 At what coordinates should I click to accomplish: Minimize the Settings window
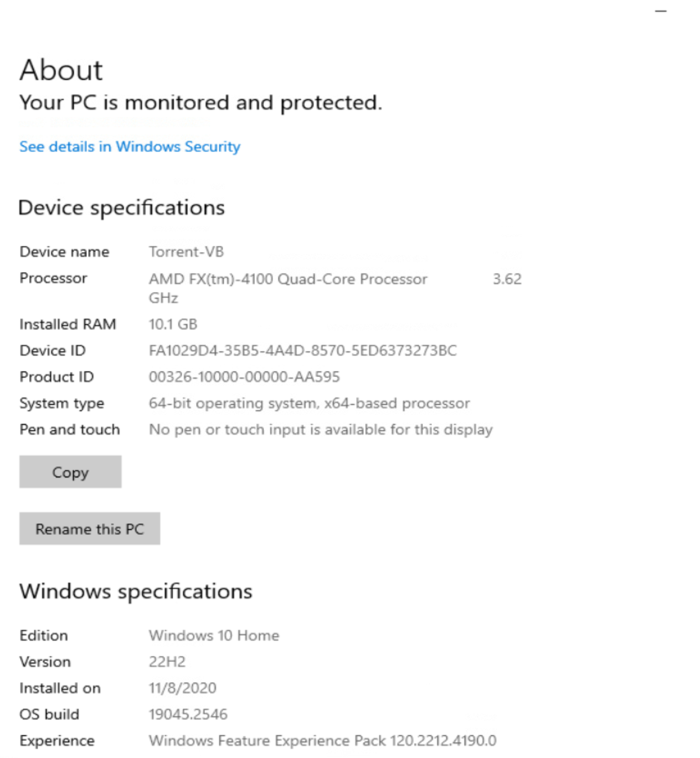click(661, 11)
